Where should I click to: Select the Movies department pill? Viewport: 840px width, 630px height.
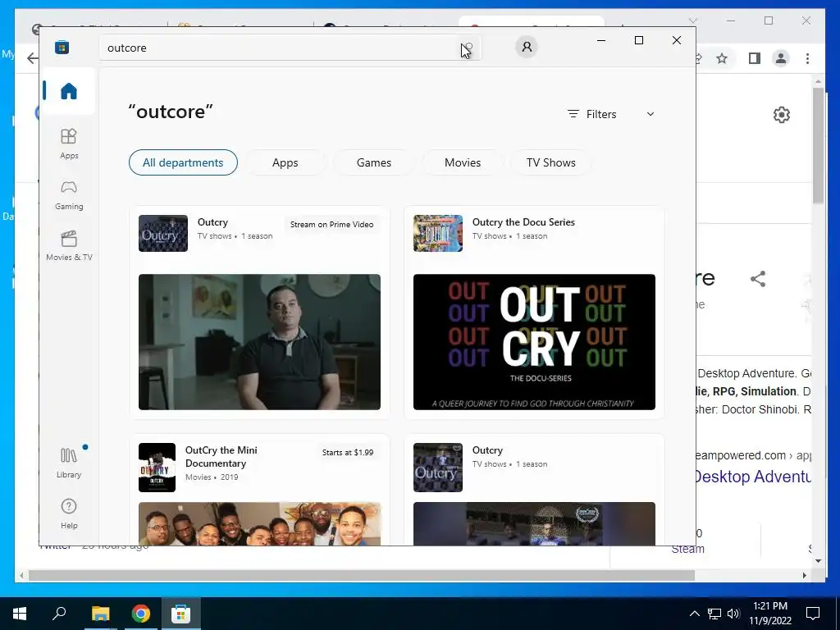click(x=463, y=162)
